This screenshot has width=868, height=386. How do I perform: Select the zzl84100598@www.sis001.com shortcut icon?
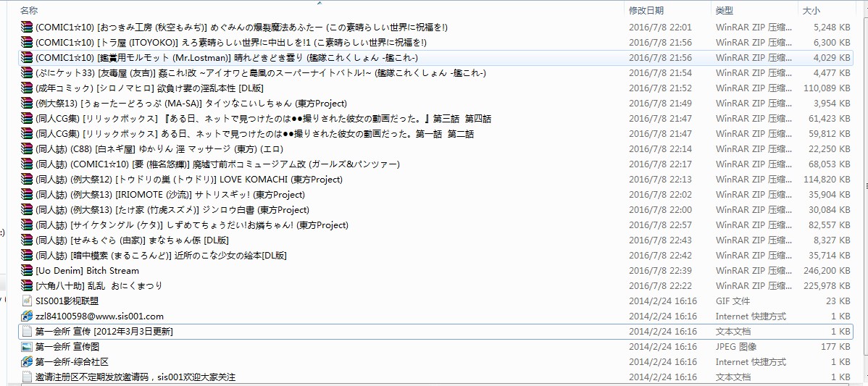point(27,316)
